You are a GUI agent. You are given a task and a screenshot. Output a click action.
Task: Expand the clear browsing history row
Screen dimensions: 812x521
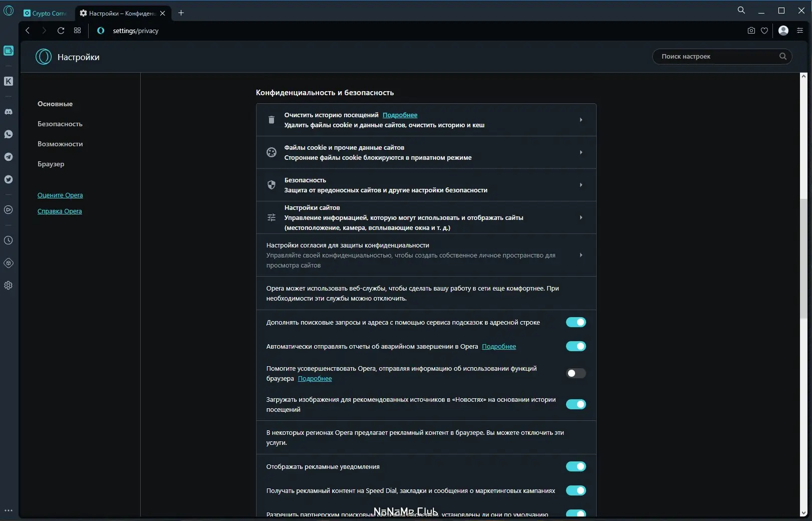581,120
